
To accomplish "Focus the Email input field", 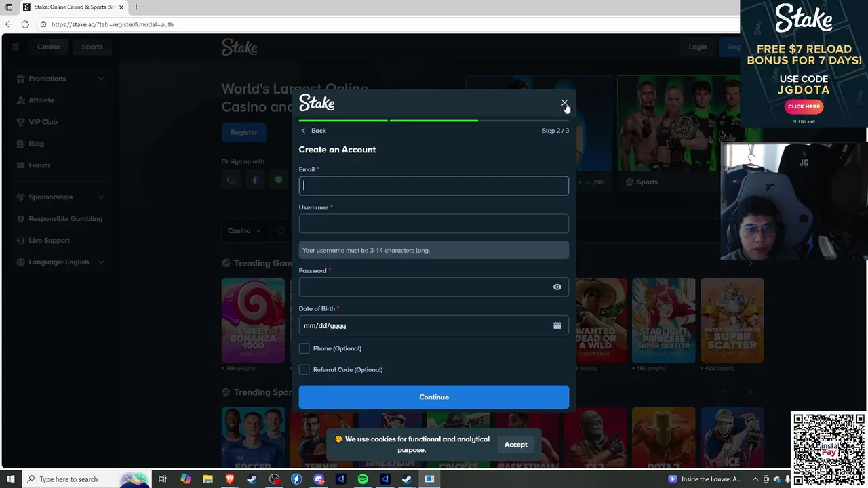I will point(433,186).
